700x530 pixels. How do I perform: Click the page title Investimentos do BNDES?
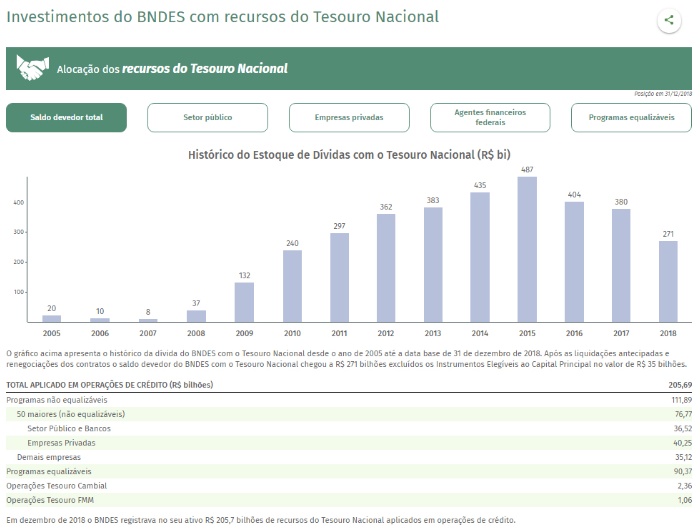pos(222,18)
